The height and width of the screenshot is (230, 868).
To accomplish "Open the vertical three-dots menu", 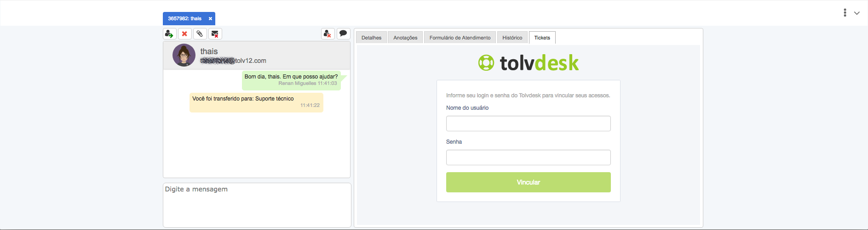I will 845,13.
